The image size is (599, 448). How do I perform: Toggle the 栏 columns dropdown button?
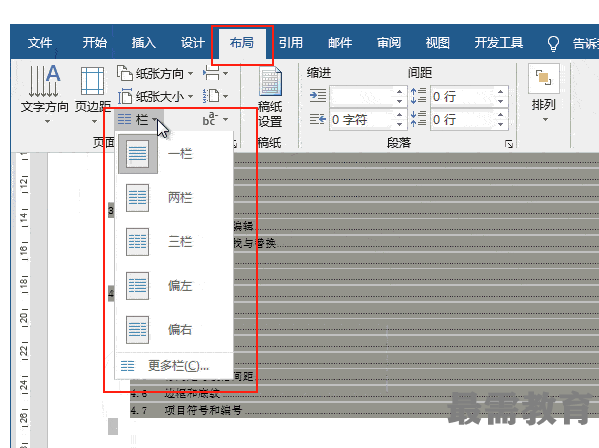click(x=139, y=120)
